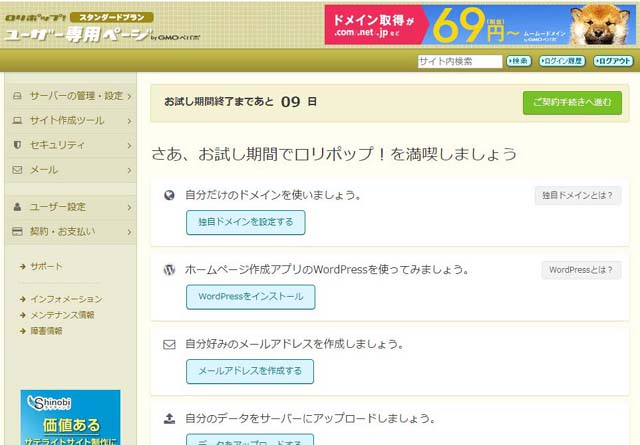Click the お試し期間終了まであと 09 日 text
The height and width of the screenshot is (445, 640).
coord(240,102)
